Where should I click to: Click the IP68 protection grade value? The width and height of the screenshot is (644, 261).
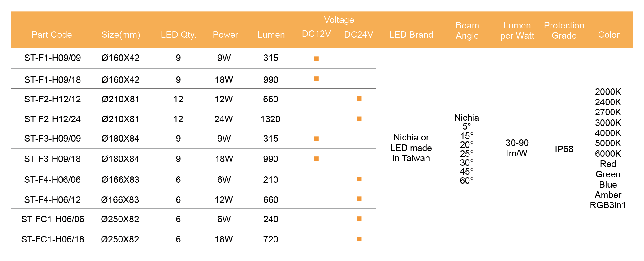564,149
